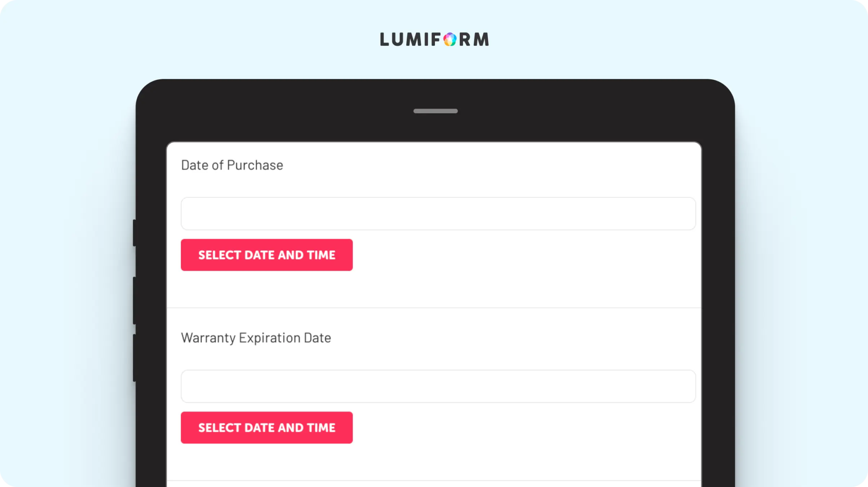The height and width of the screenshot is (487, 868).
Task: Select date and time for Warranty Expiration
Action: coord(267,428)
